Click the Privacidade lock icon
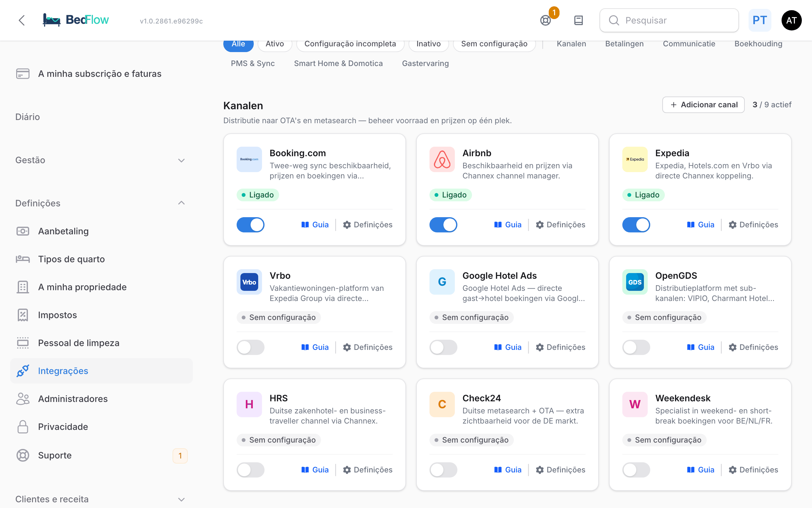The height and width of the screenshot is (508, 812). [23, 427]
